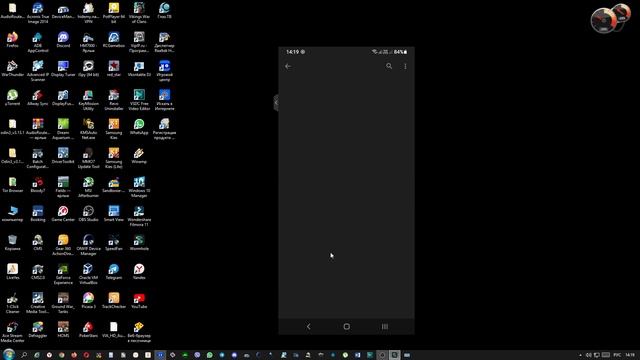Select the Dream Aquarium shortcut
This screenshot has height=360, width=640.
(63, 129)
